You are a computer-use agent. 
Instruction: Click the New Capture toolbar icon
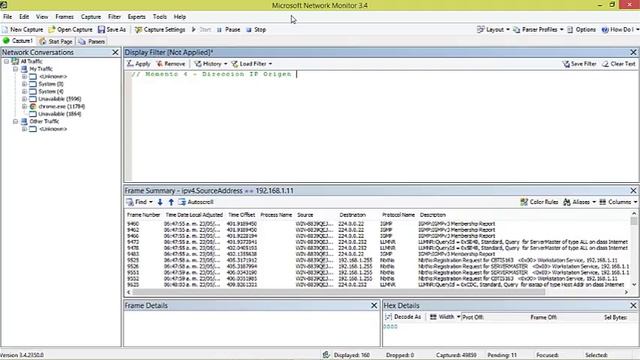[x=22, y=29]
